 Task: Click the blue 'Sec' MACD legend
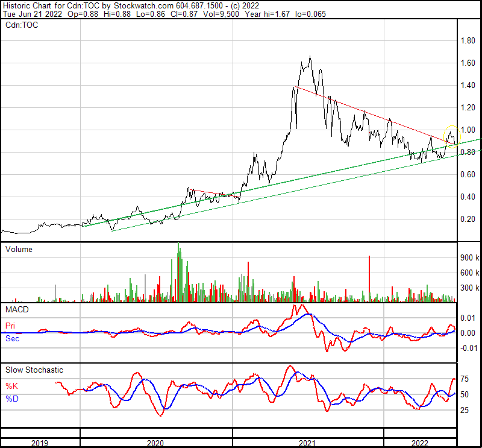pos(12,338)
